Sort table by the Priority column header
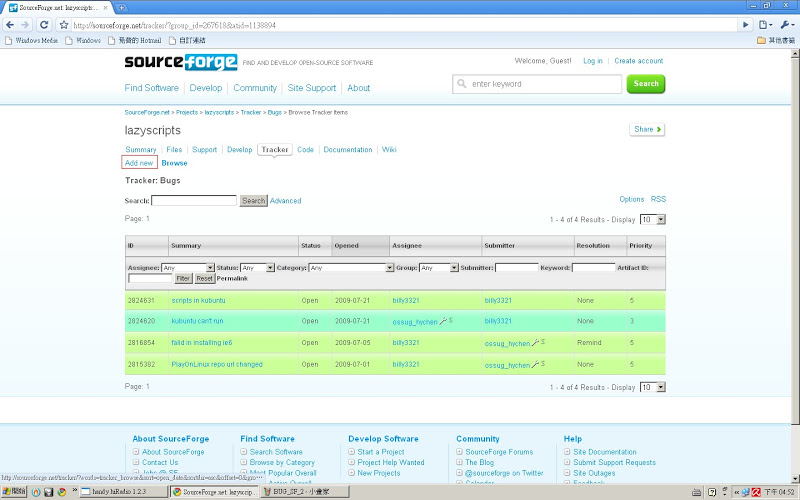 point(646,245)
